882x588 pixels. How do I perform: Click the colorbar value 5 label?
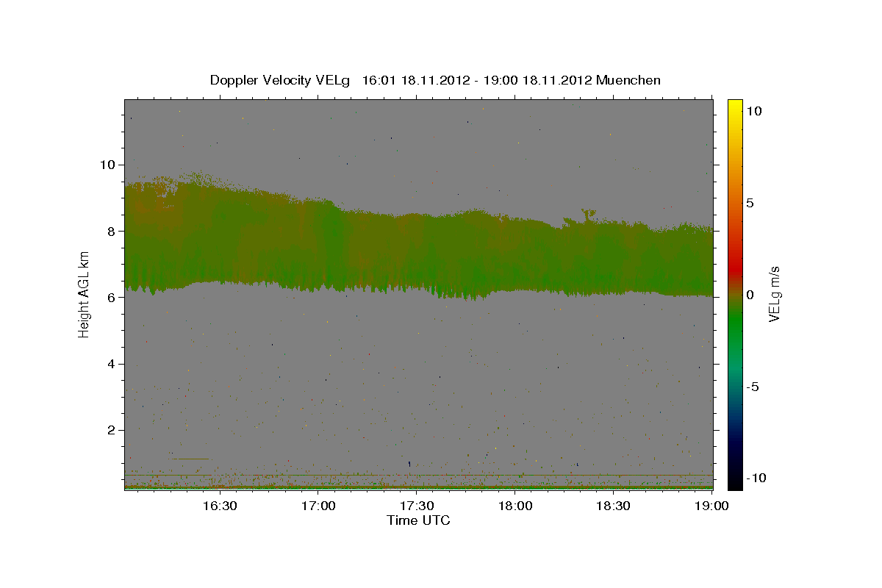pos(750,203)
